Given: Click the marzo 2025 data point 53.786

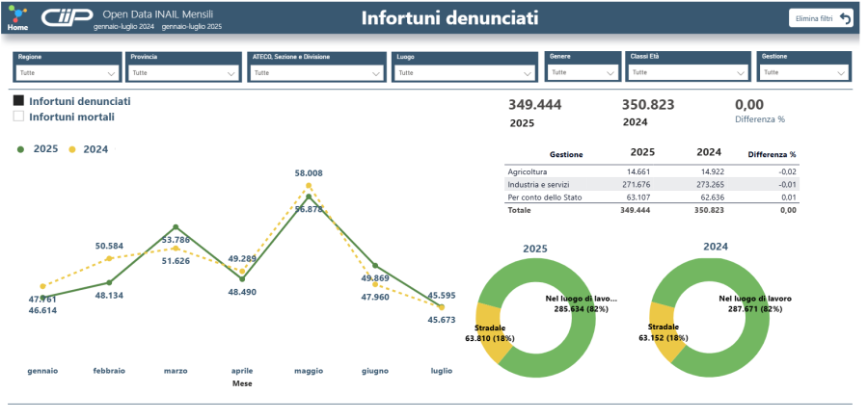Looking at the screenshot, I should coord(176,227).
